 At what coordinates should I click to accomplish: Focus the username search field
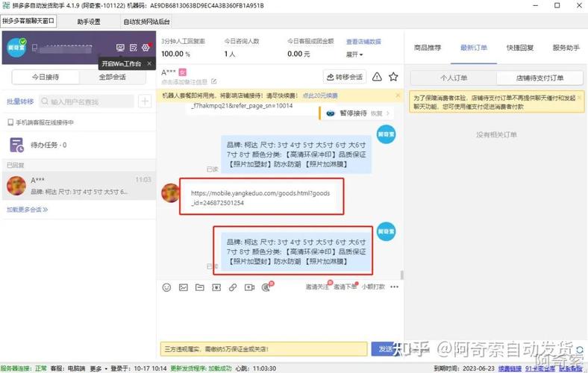point(87,101)
